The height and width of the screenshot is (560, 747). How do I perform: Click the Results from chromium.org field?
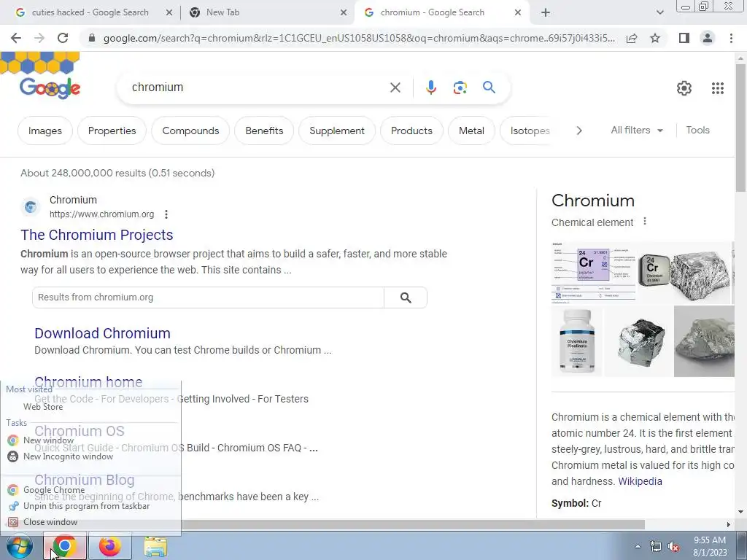(x=208, y=297)
